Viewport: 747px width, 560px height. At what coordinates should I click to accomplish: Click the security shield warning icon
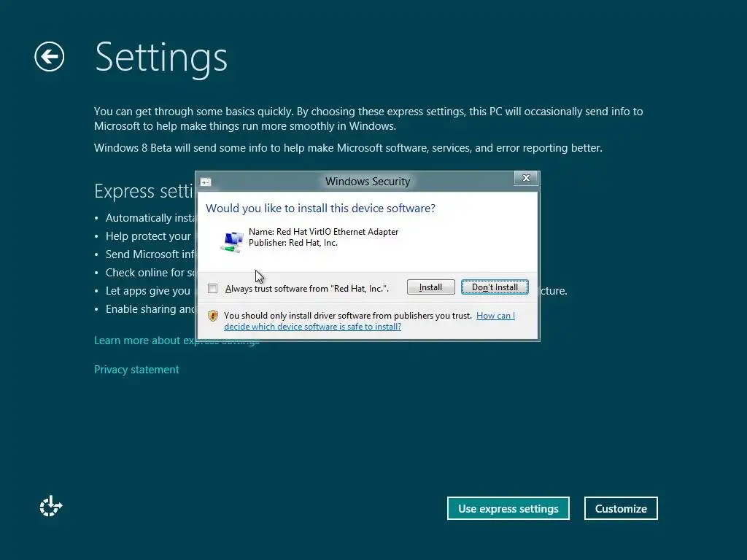(x=213, y=316)
